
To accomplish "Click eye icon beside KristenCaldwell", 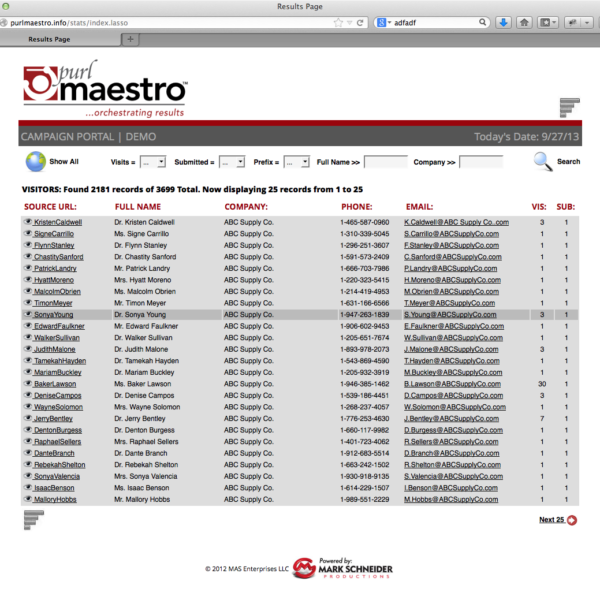I will [x=28, y=222].
